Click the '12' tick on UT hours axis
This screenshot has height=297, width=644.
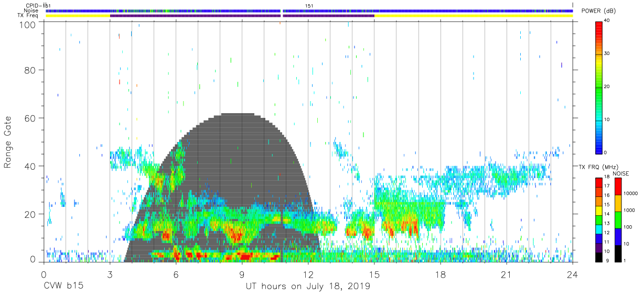(x=308, y=275)
